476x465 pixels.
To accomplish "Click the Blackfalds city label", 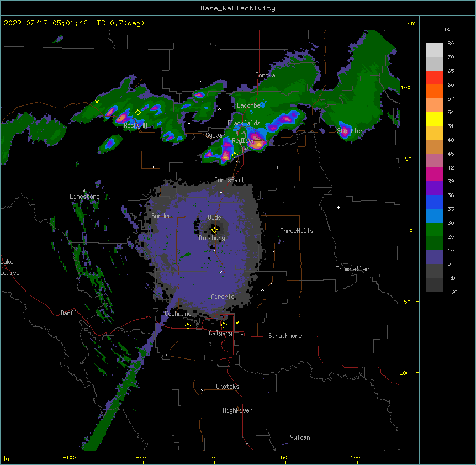I will coord(244,123).
